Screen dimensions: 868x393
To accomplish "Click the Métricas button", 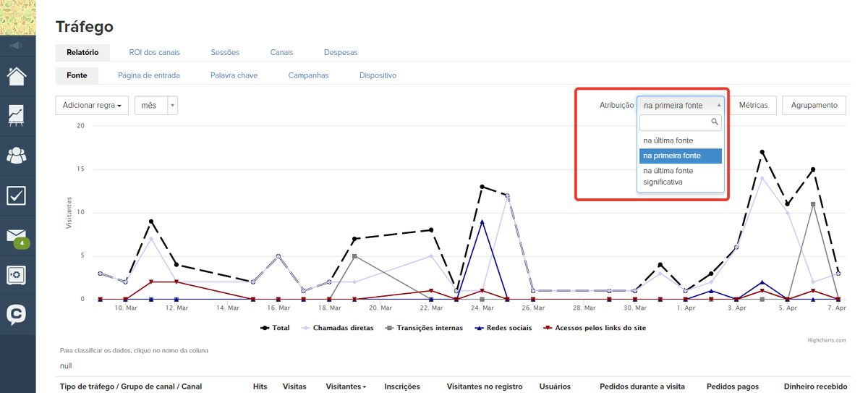I will (754, 106).
